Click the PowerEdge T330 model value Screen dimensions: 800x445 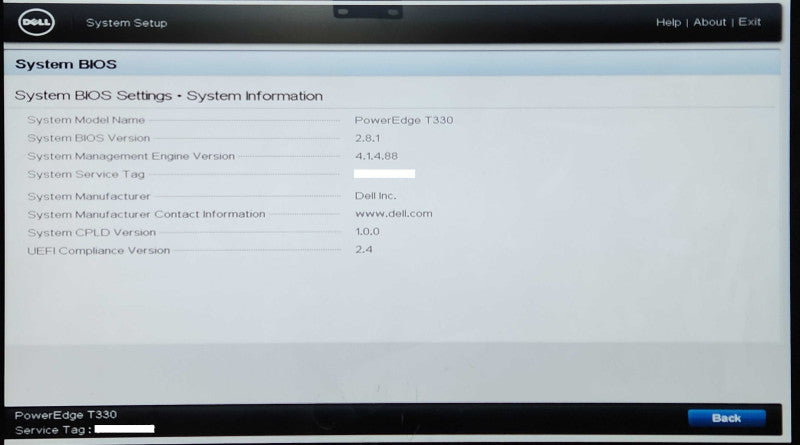click(x=404, y=120)
